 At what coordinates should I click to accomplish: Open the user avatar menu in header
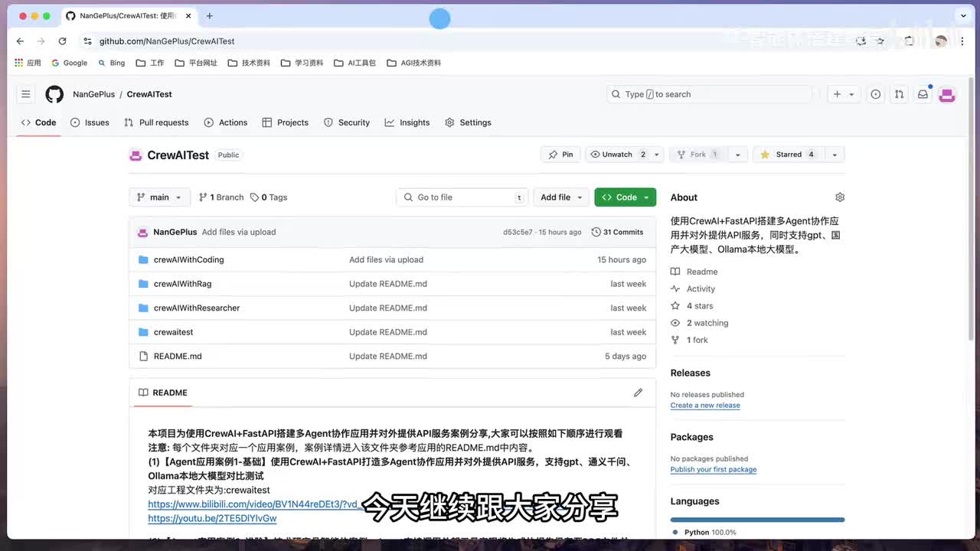pyautogui.click(x=947, y=94)
